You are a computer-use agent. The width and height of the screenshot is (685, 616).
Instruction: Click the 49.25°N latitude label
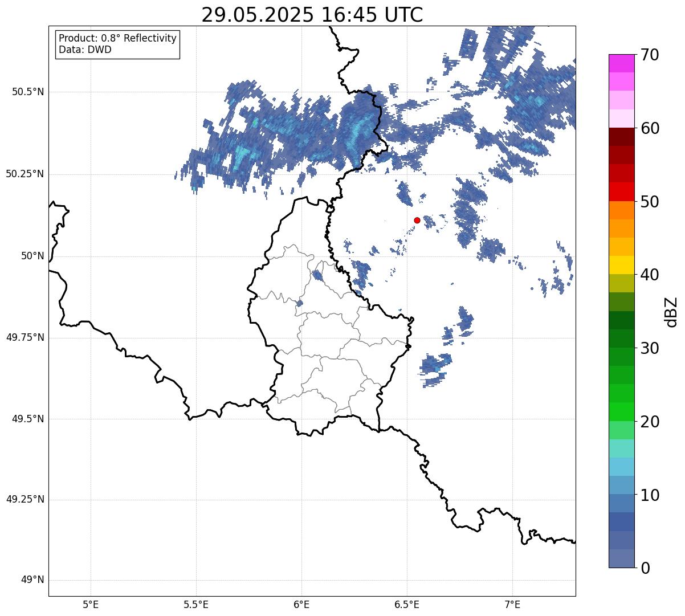25,499
